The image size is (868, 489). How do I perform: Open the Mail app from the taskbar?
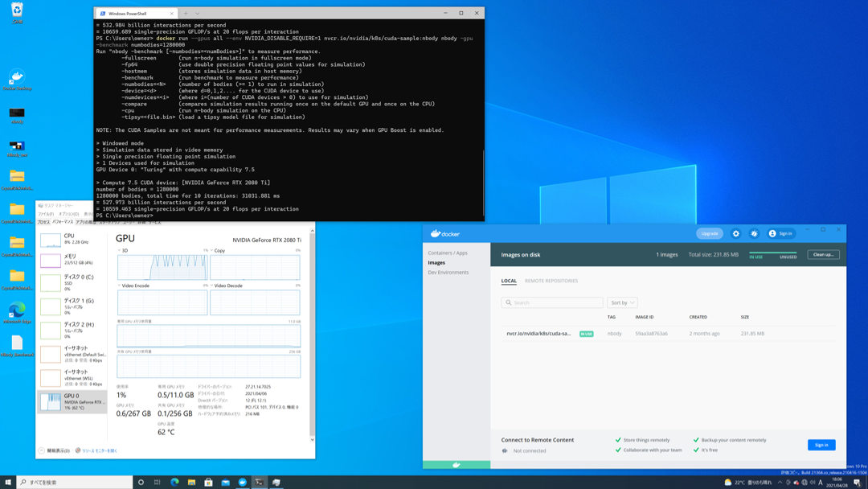(225, 482)
